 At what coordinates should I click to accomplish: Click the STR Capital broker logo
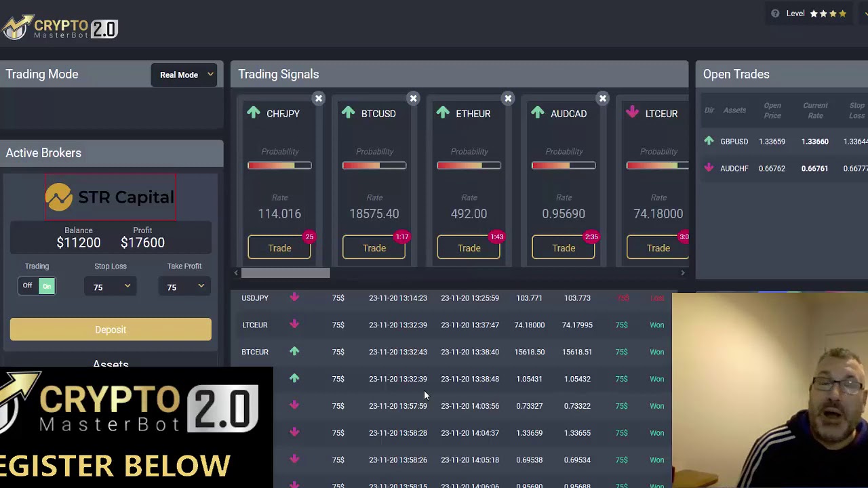tap(111, 197)
